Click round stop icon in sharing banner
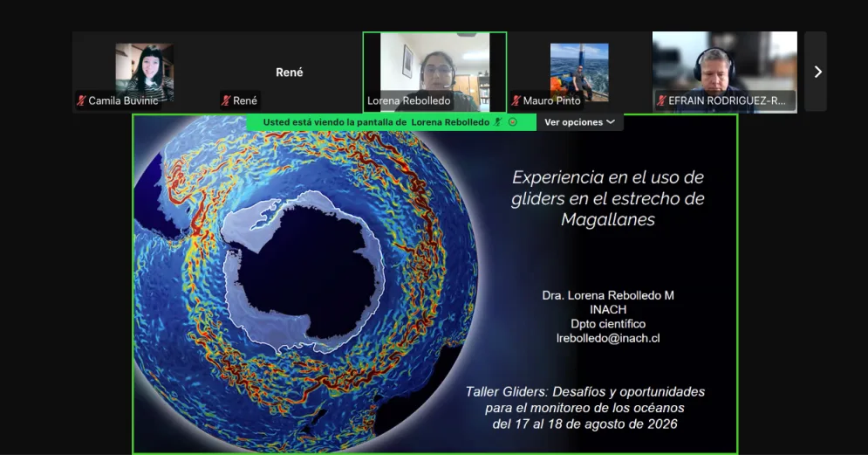The width and height of the screenshot is (868, 455). [x=513, y=122]
